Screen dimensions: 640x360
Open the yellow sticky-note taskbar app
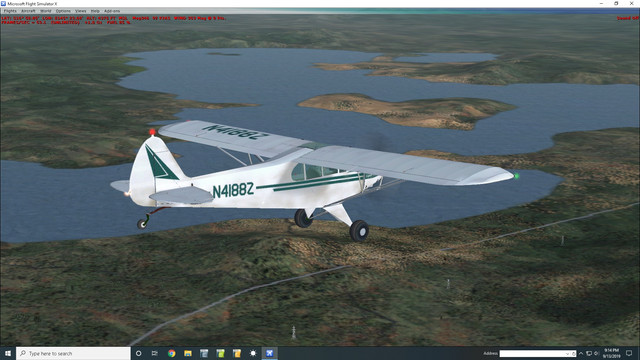point(237,353)
